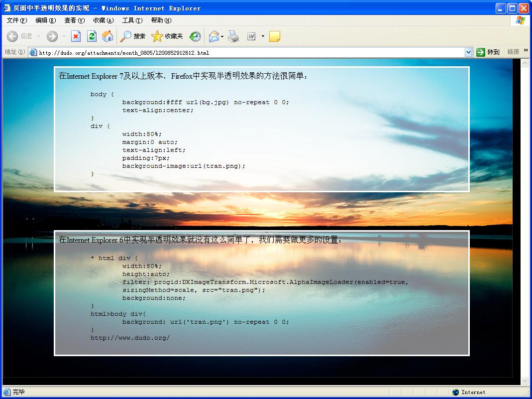Click vertical scrollbar down arrow

pyautogui.click(x=525, y=381)
